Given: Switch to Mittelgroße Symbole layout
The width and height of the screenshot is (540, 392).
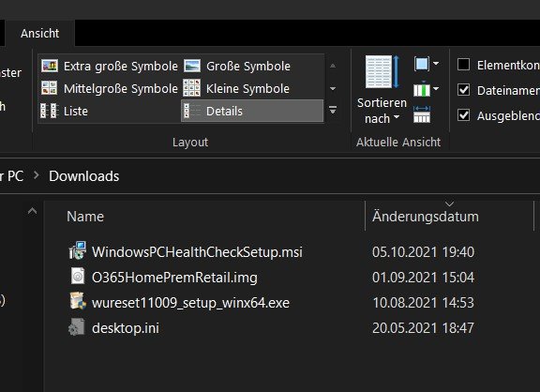Looking at the screenshot, I should (109, 88).
